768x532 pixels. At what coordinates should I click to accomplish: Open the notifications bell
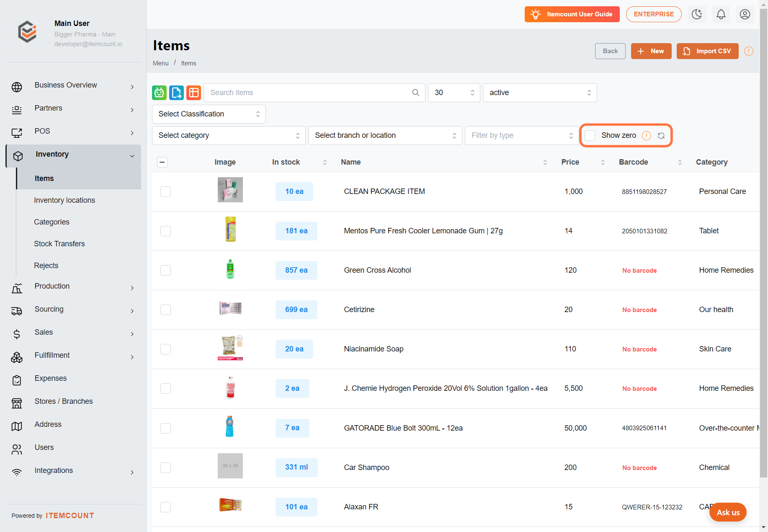pyautogui.click(x=721, y=14)
